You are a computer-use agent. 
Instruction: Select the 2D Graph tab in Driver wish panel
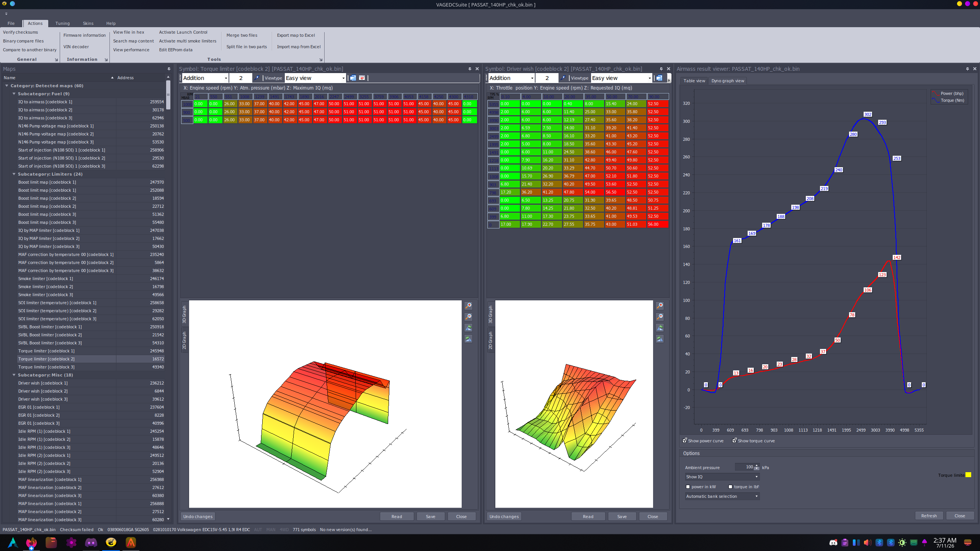490,341
